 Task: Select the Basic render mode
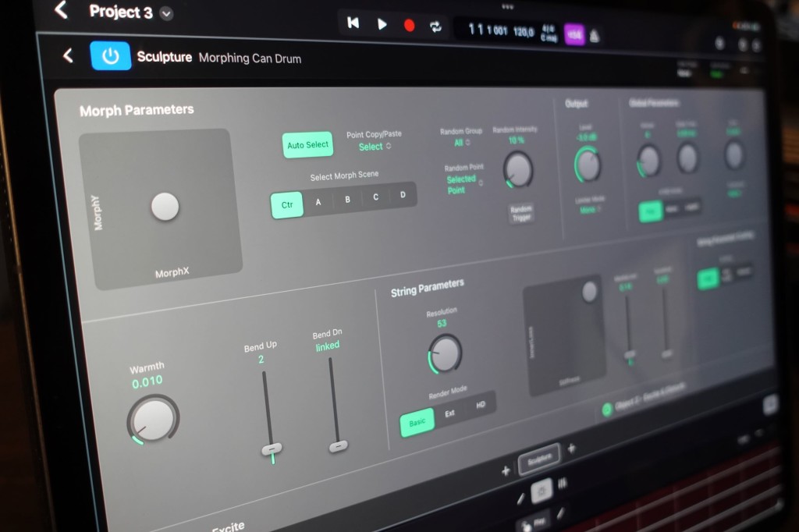417,422
